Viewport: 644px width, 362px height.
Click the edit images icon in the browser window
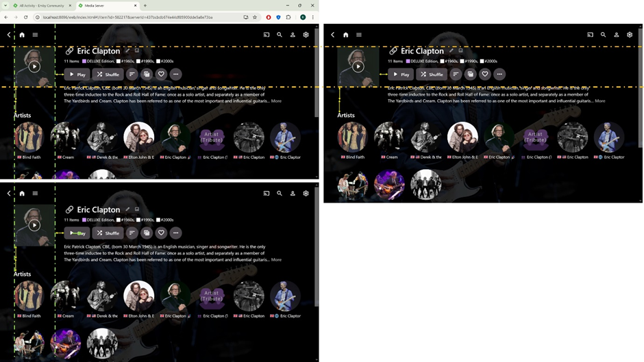coord(137,51)
